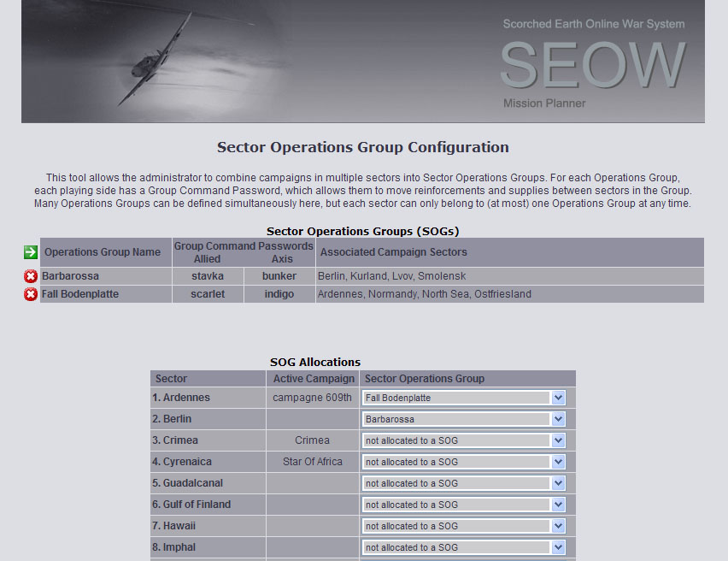Click the green arrow add group icon

click(x=31, y=252)
